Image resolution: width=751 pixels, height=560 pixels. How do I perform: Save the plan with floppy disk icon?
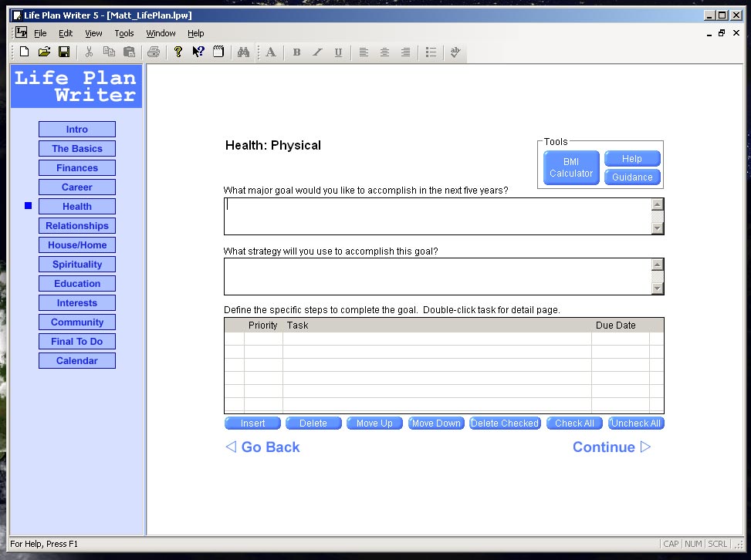(64, 52)
